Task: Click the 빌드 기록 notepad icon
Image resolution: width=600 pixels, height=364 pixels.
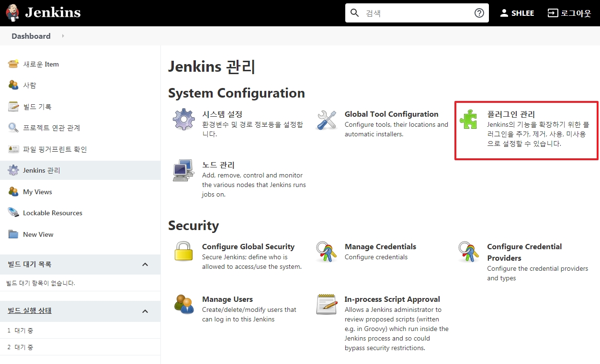Action: coord(13,107)
